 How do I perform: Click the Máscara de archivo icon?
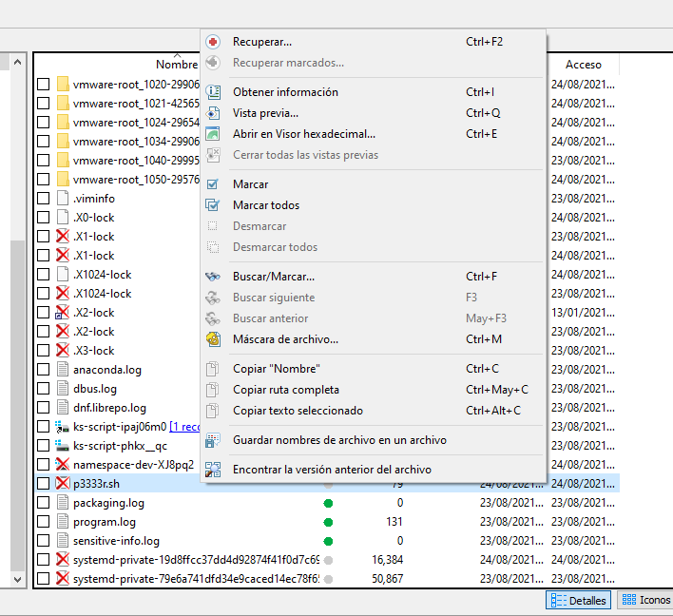[x=214, y=339]
